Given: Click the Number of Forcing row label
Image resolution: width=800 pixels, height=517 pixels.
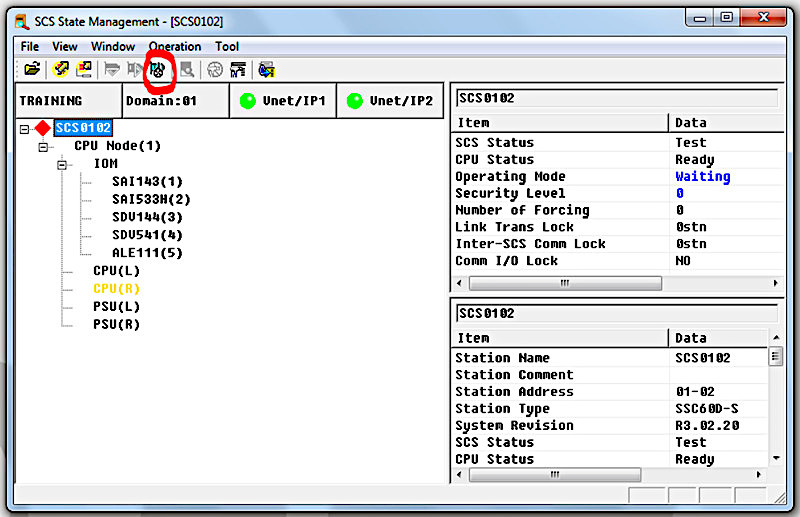Looking at the screenshot, I should click(x=522, y=210).
